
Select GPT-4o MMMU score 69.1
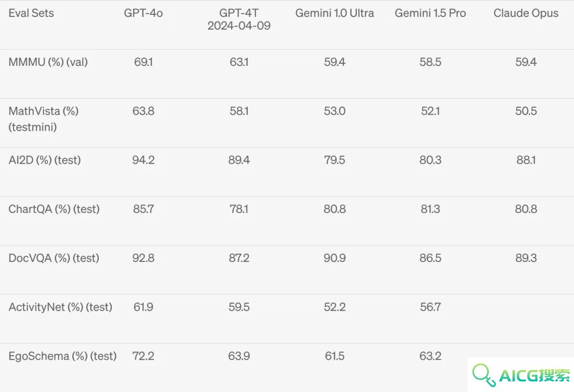tap(143, 62)
